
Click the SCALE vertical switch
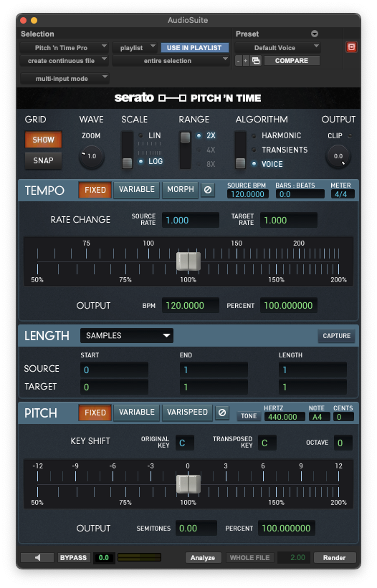tap(127, 150)
